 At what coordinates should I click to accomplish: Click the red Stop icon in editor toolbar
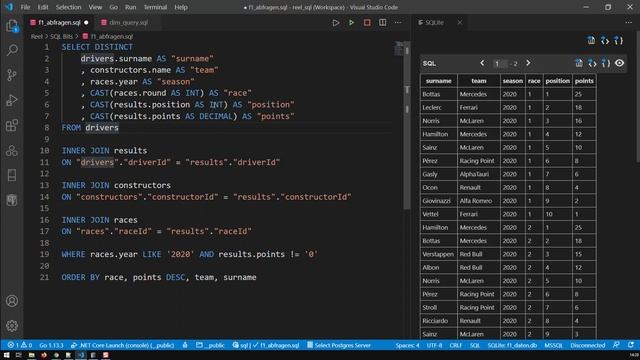(367, 23)
